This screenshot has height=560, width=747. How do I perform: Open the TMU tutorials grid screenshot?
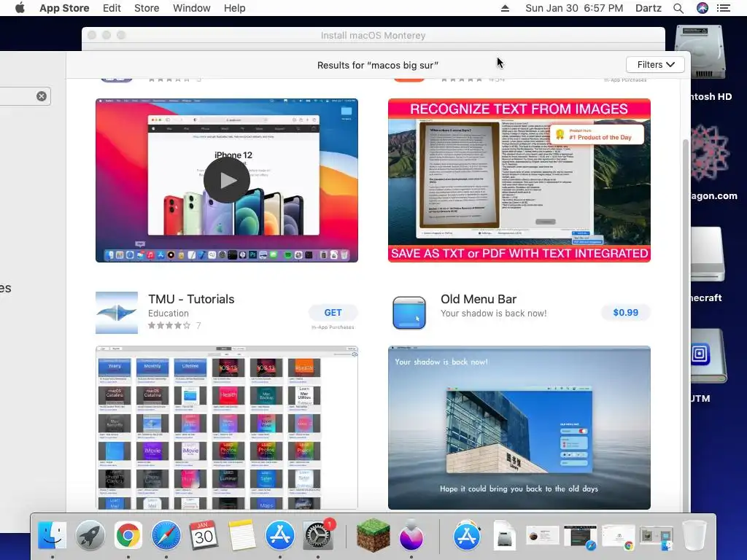click(227, 427)
